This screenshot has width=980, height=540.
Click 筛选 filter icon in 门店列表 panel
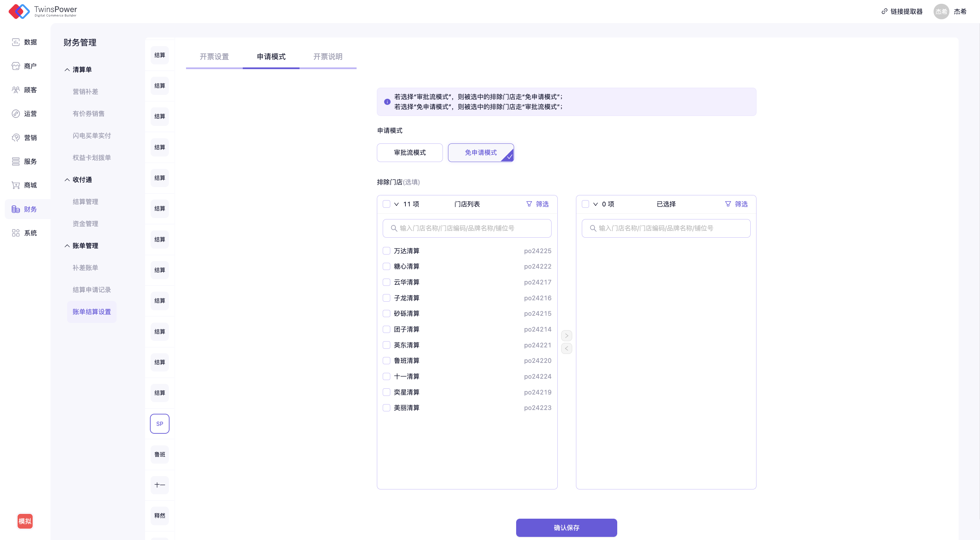[x=529, y=204]
